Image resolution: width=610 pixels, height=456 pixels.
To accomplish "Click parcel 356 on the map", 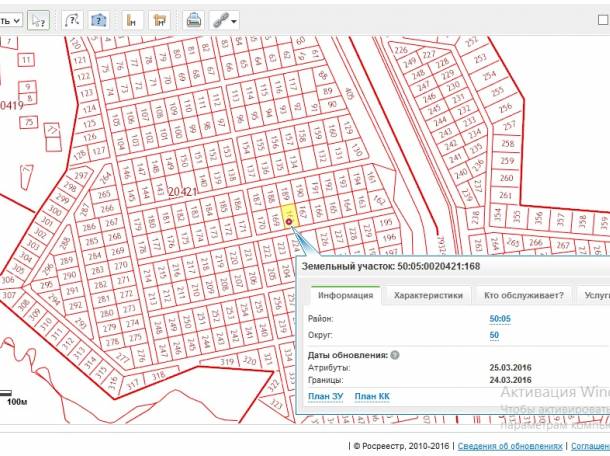I will [x=539, y=219].
